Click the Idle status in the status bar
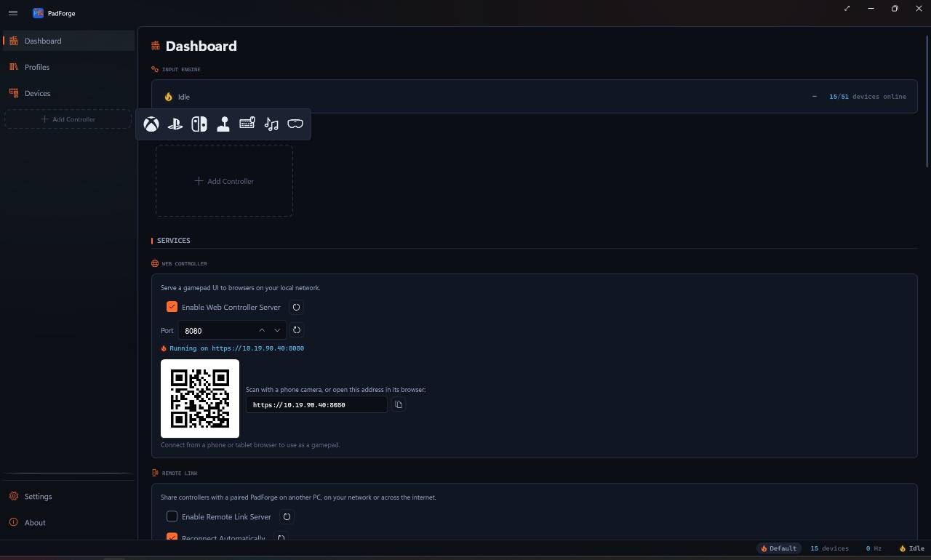The image size is (931, 560). pyautogui.click(x=912, y=548)
